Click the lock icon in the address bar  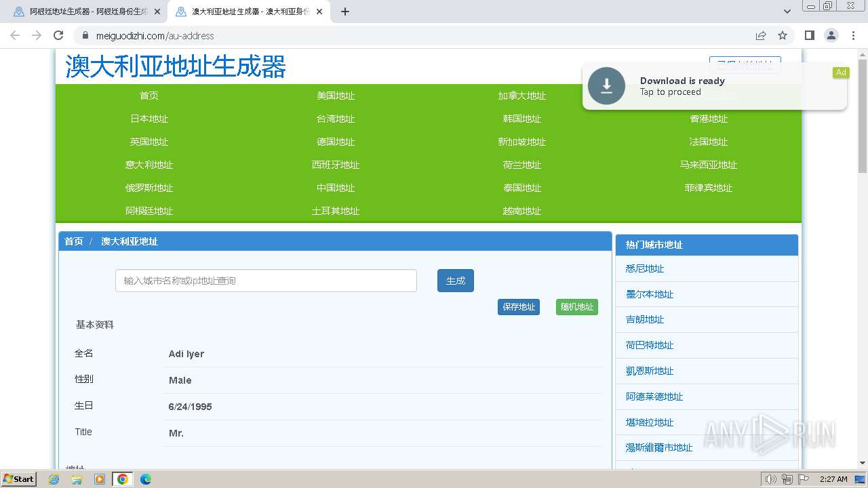85,35
